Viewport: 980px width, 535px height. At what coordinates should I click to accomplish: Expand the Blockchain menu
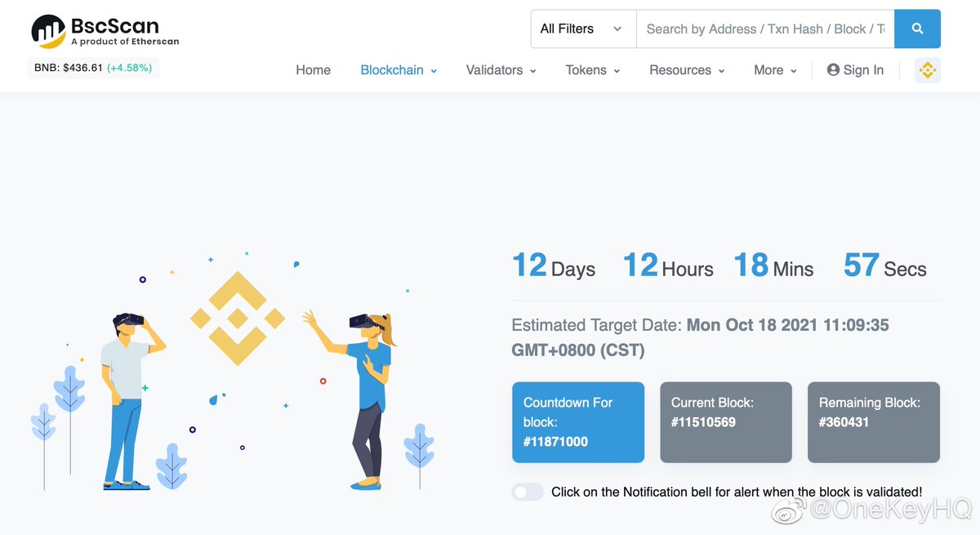pyautogui.click(x=399, y=70)
